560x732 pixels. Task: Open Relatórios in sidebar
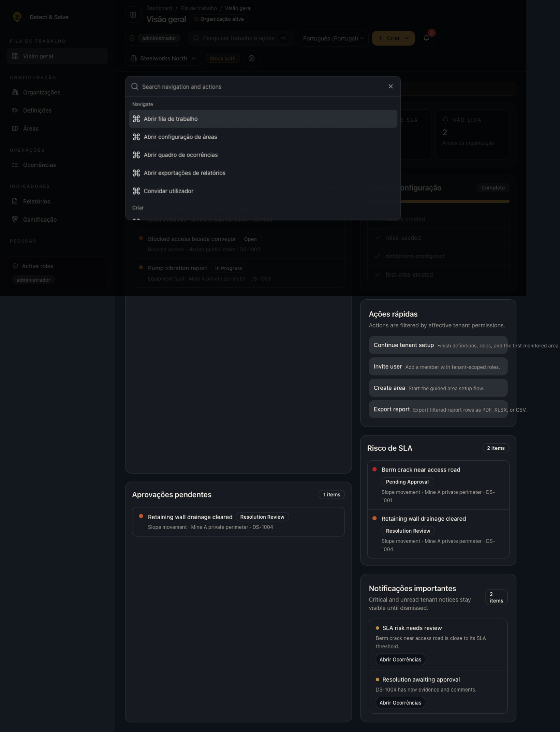(58, 201)
